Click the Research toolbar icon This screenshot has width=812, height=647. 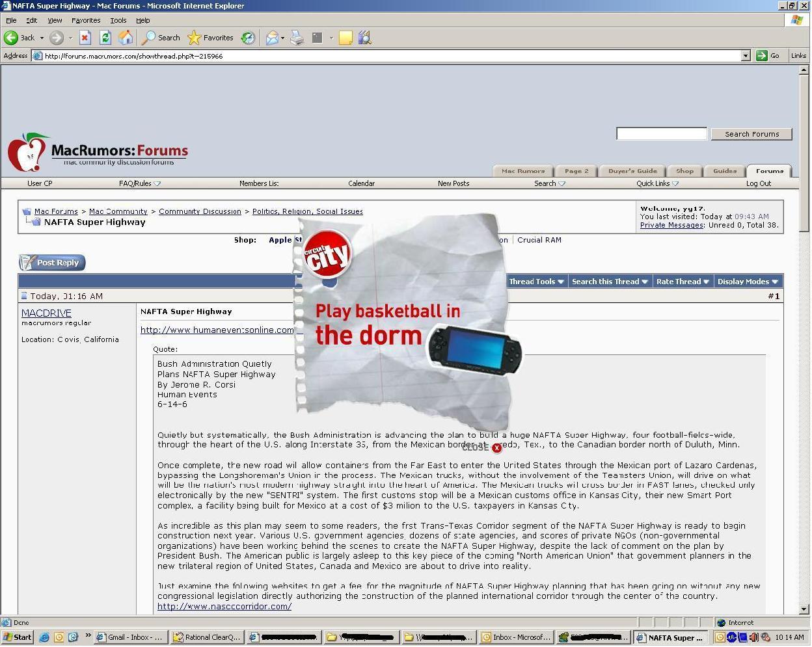pyautogui.click(x=365, y=38)
